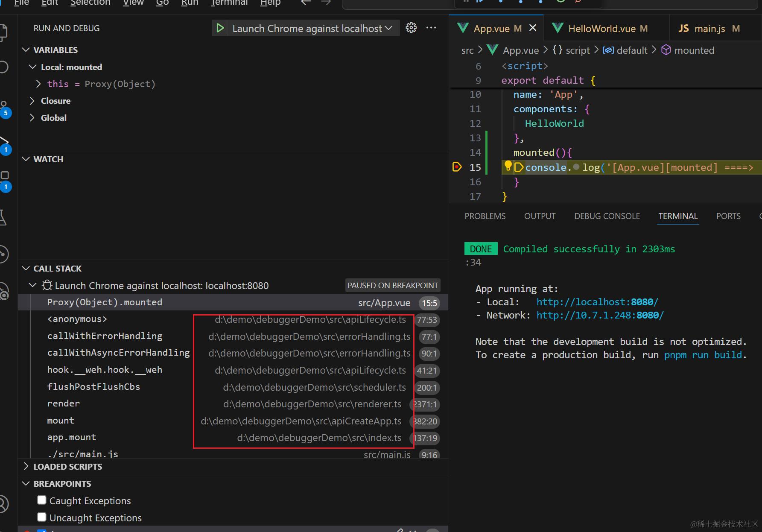
Task: Open the Run menu
Action: click(x=190, y=3)
